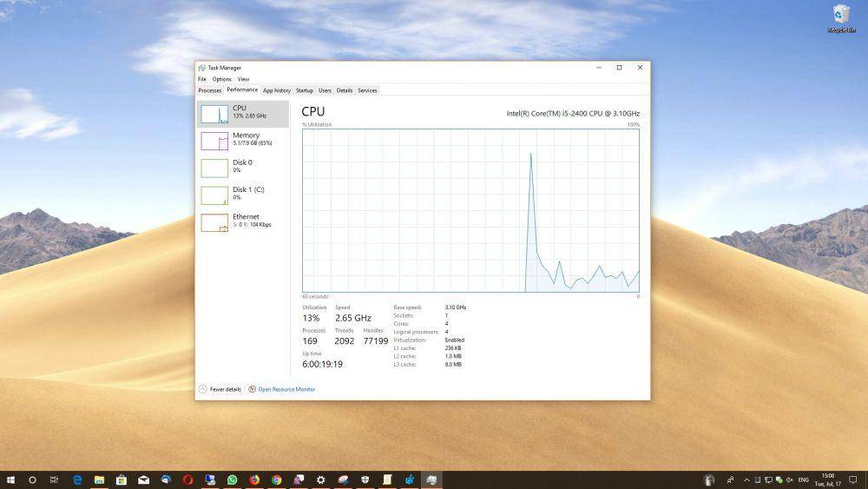The width and height of the screenshot is (868, 489).
Task: Open the File menu
Action: coord(202,79)
